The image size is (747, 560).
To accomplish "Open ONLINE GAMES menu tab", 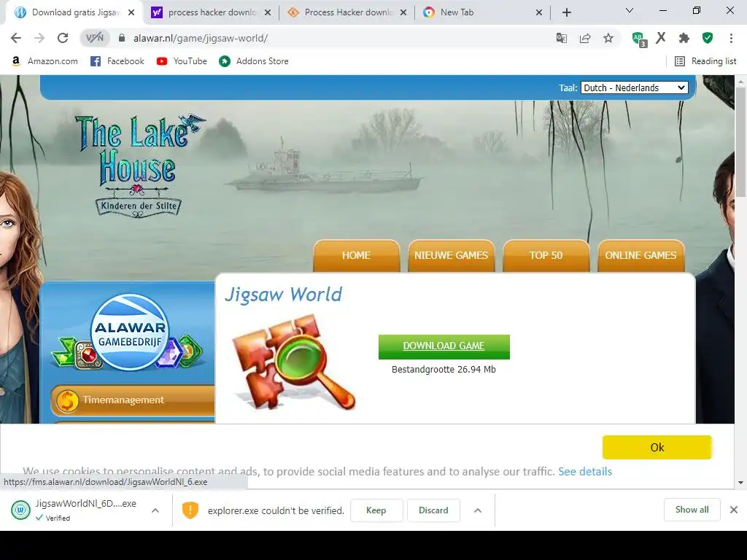I will click(640, 255).
